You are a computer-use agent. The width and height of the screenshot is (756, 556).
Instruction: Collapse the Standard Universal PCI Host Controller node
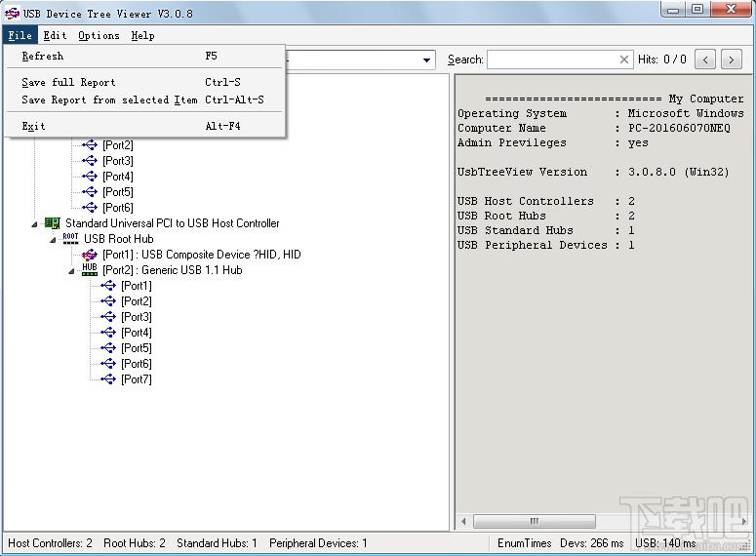[35, 224]
